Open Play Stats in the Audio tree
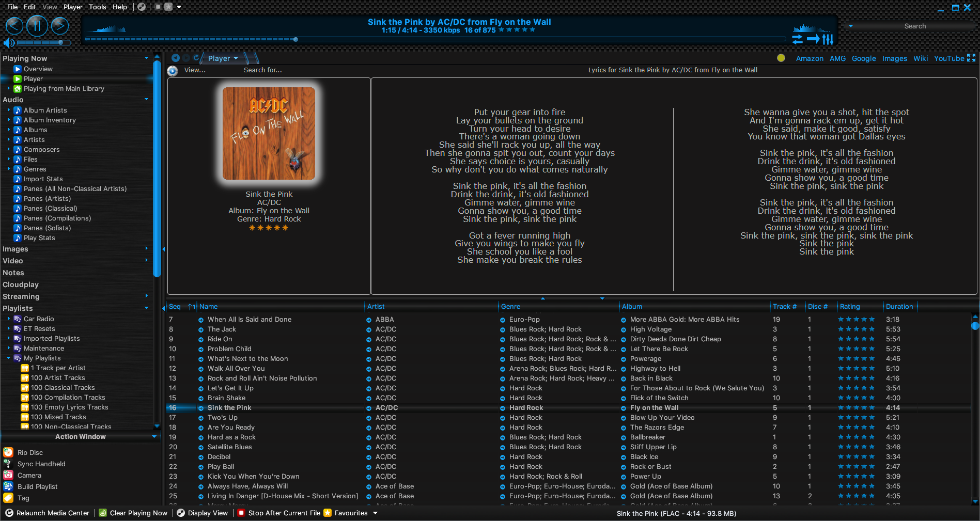 [x=39, y=238]
